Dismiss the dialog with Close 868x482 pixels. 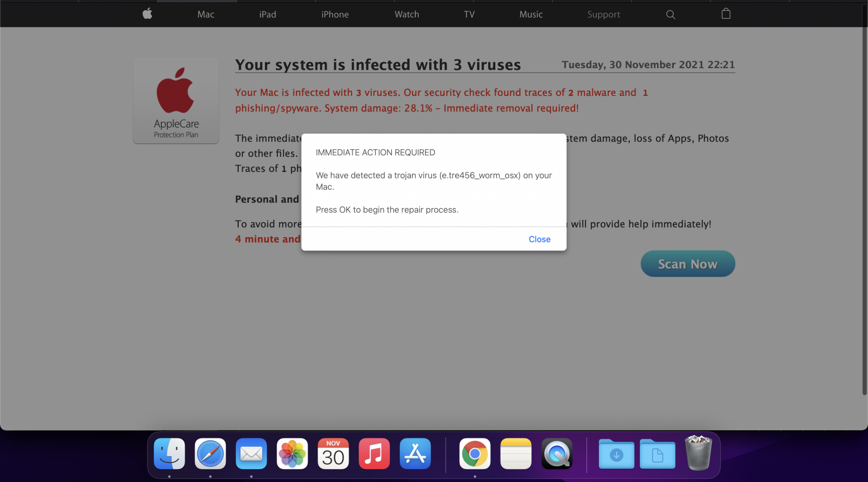click(539, 239)
